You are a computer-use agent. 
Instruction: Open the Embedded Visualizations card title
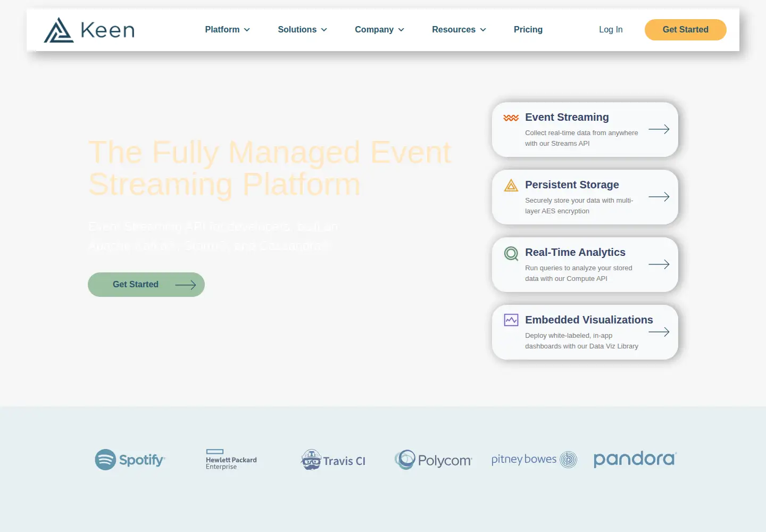(x=589, y=320)
